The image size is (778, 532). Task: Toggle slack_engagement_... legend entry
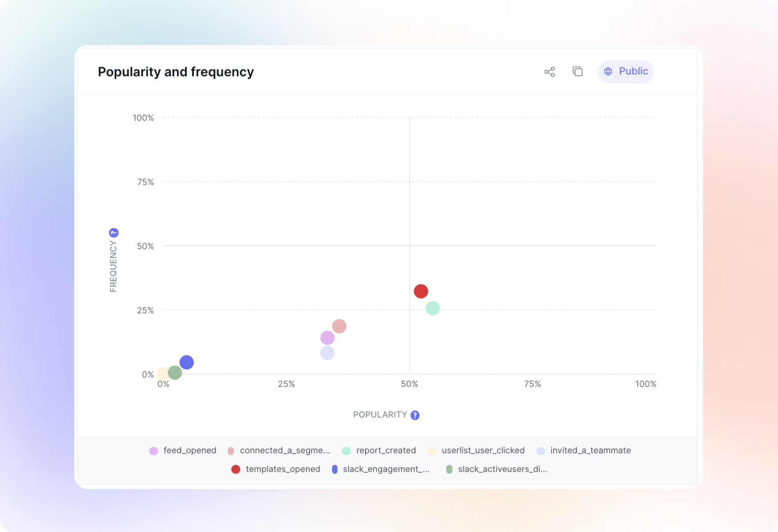[381, 469]
